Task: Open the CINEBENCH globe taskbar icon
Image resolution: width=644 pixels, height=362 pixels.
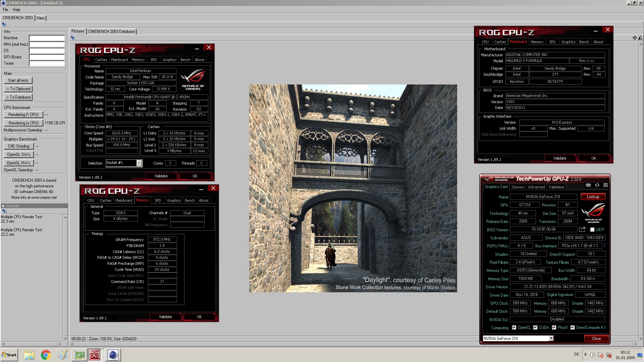Action: click(113, 355)
